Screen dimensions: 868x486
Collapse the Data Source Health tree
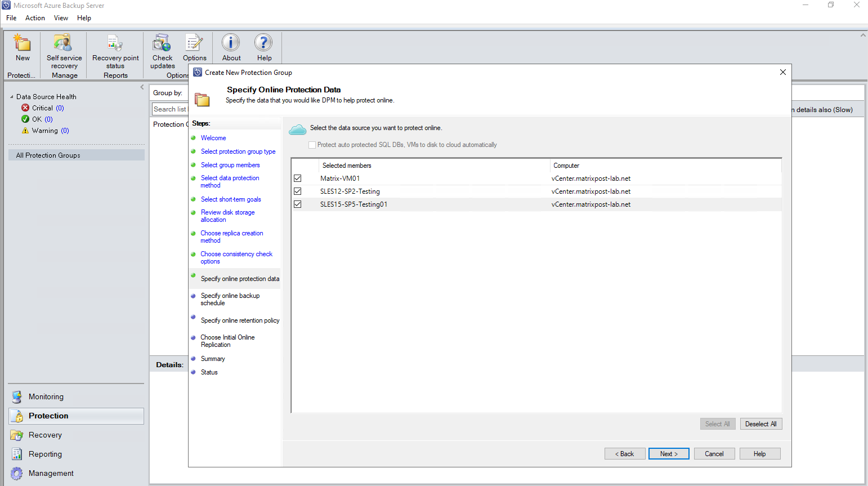tap(11, 97)
